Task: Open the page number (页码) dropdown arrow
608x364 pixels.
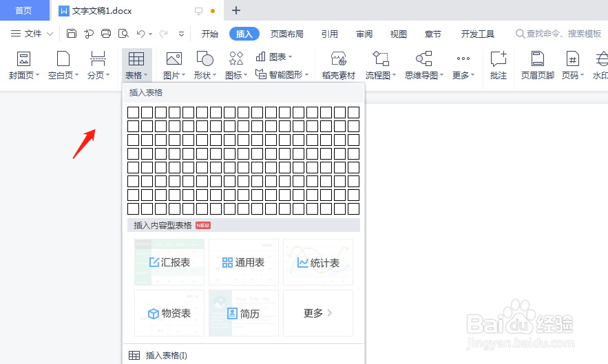Action: pyautogui.click(x=582, y=75)
